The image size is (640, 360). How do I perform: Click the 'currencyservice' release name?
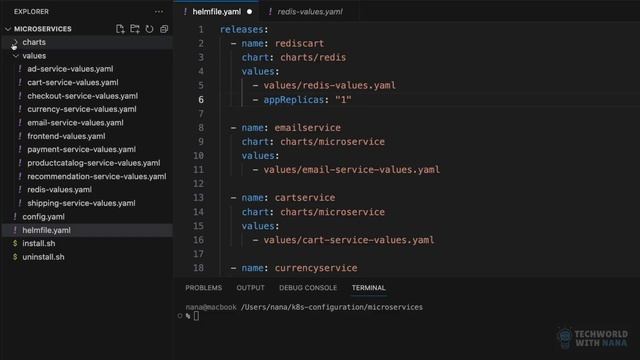pyautogui.click(x=316, y=268)
